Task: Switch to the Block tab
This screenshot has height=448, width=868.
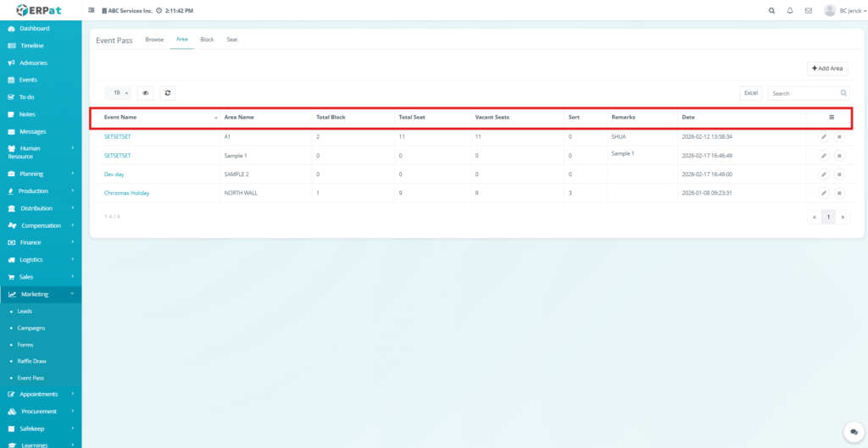Action: point(207,40)
